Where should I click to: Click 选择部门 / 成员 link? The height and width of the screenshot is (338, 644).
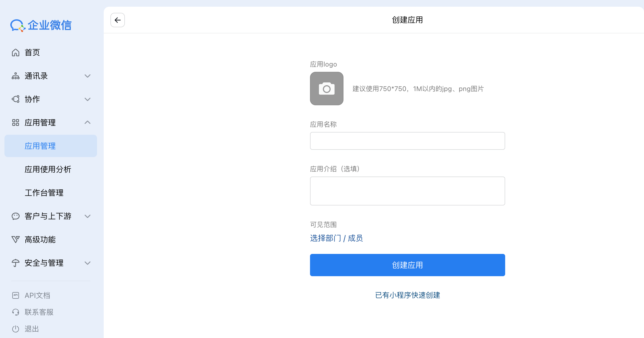(x=336, y=238)
